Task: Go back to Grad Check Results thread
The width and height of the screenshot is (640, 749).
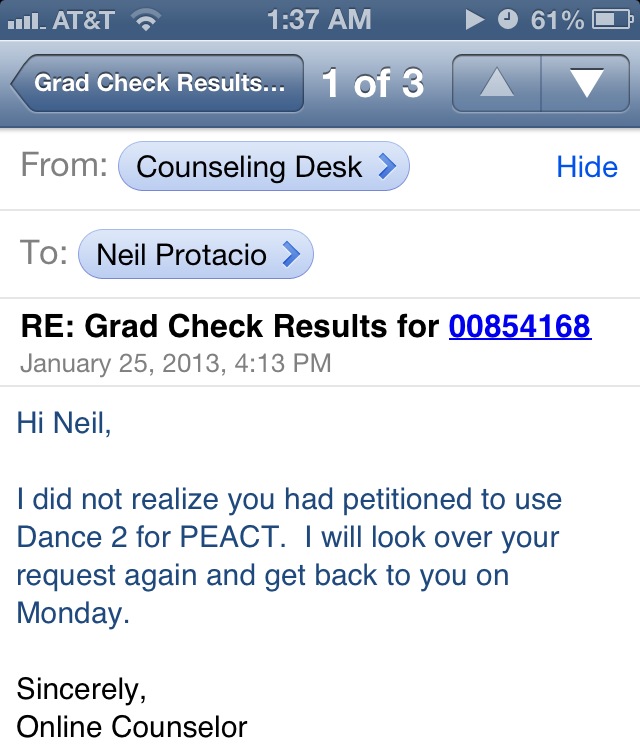Action: pos(157,83)
